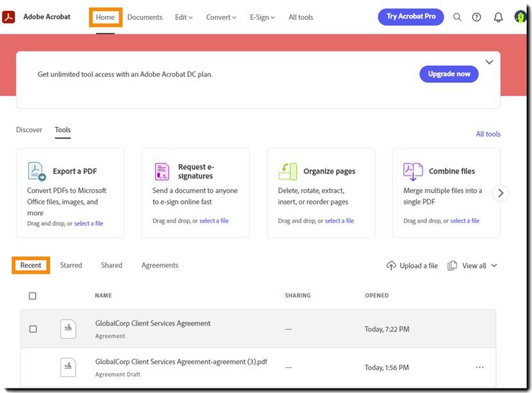Open the All tools link on right

coord(488,134)
